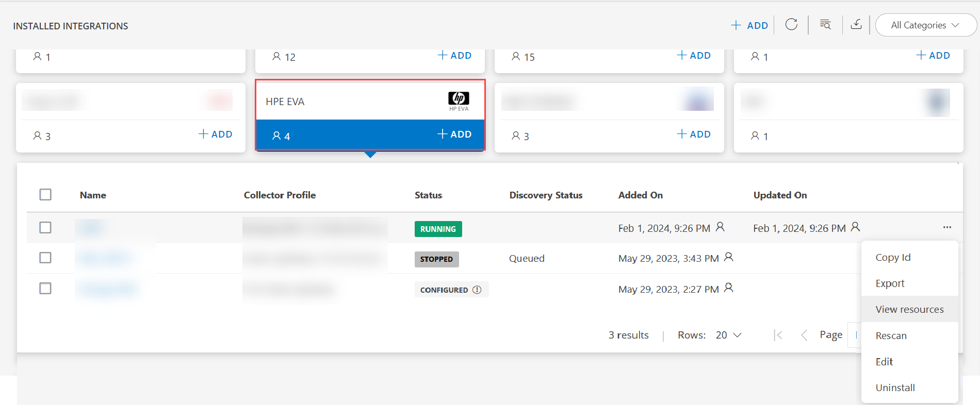
Task: Click the info icon beside CONFIGURED status
Action: tap(477, 290)
